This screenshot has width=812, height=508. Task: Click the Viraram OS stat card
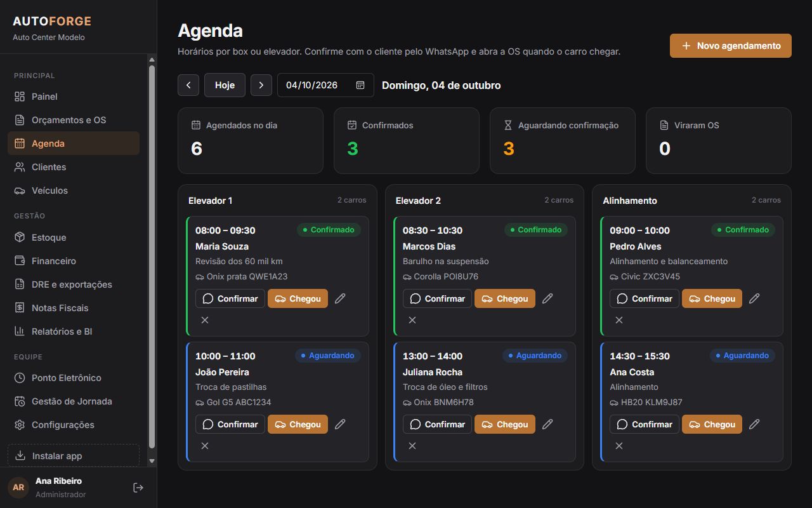[x=719, y=140]
